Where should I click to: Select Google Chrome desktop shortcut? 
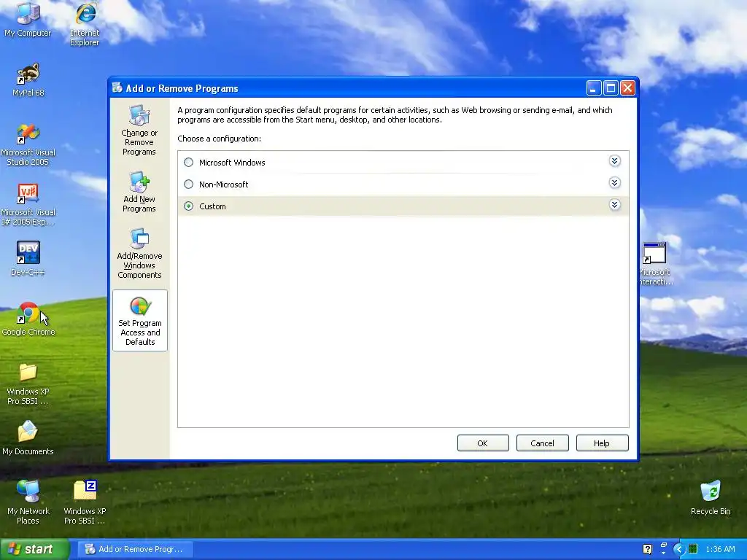coord(28,319)
